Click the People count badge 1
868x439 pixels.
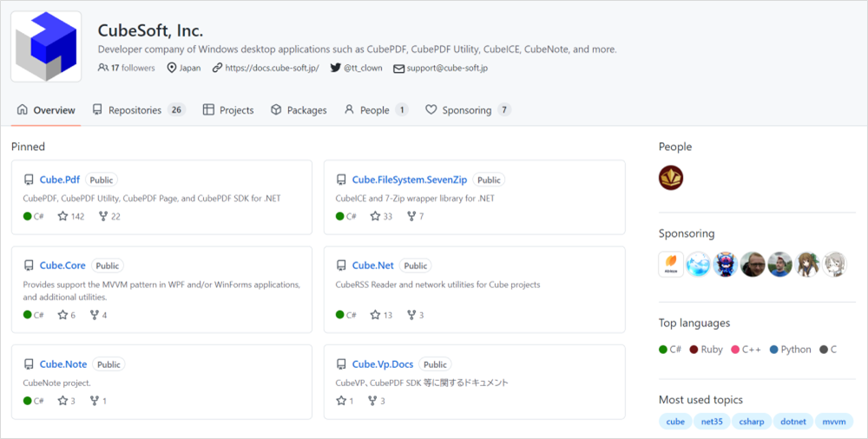pyautogui.click(x=402, y=109)
